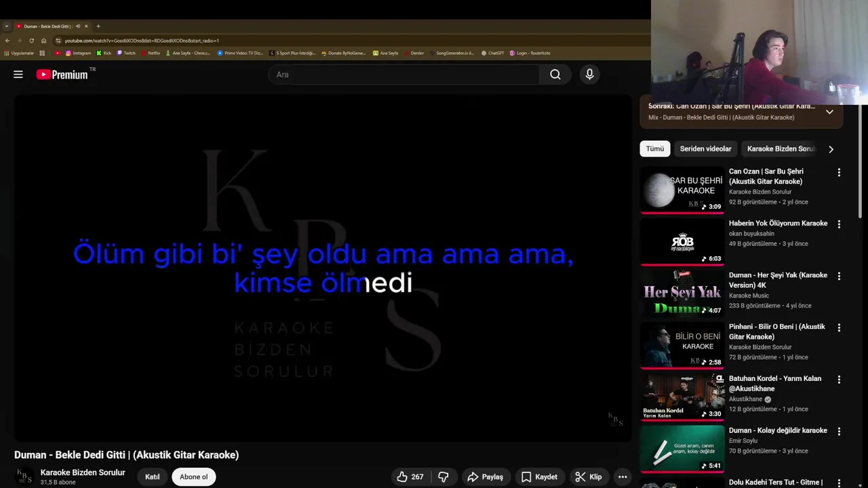This screenshot has height=488, width=868.
Task: Share the video via Paylaş
Action: [x=486, y=477]
